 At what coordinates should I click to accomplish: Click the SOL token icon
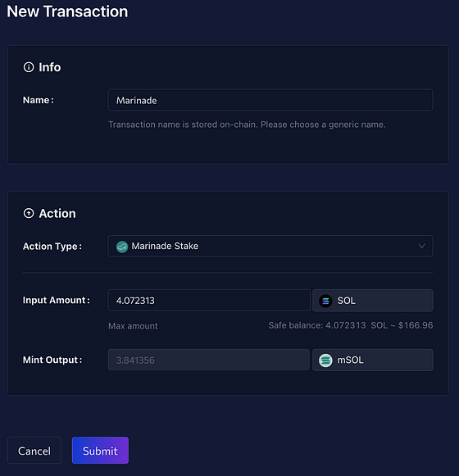coord(325,301)
